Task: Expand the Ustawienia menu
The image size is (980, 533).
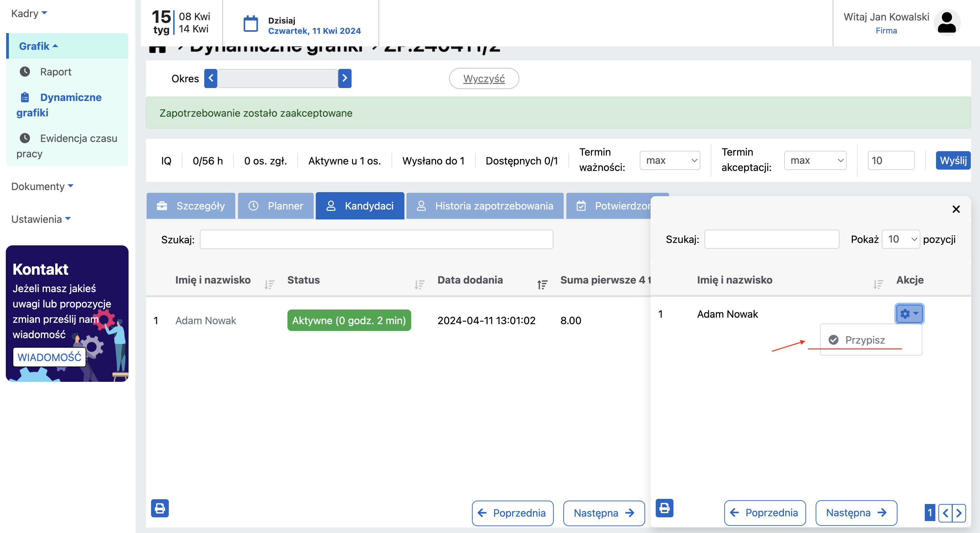Action: (x=41, y=219)
